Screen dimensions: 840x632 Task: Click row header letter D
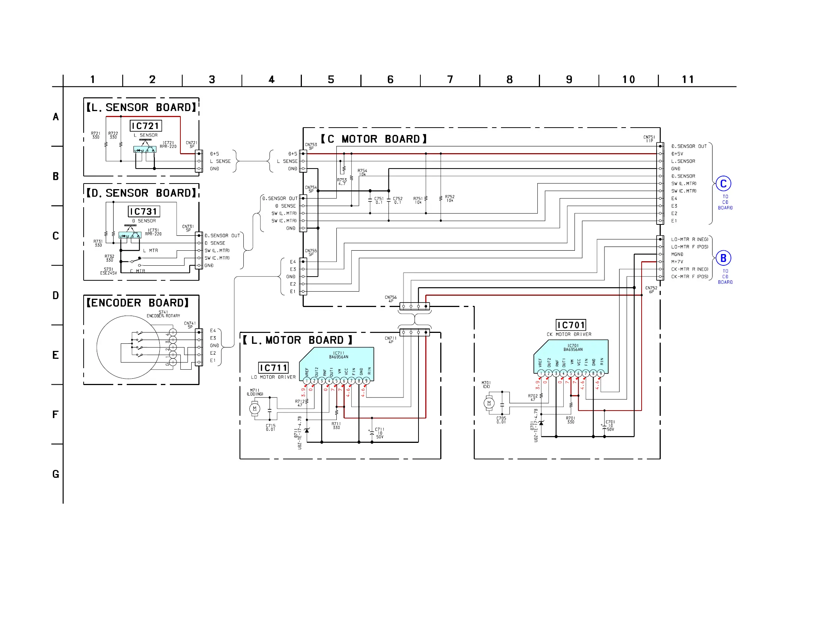55,295
